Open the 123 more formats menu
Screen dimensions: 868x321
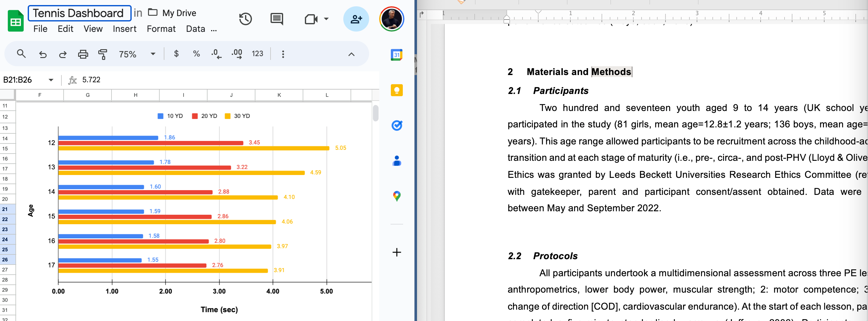pyautogui.click(x=257, y=54)
